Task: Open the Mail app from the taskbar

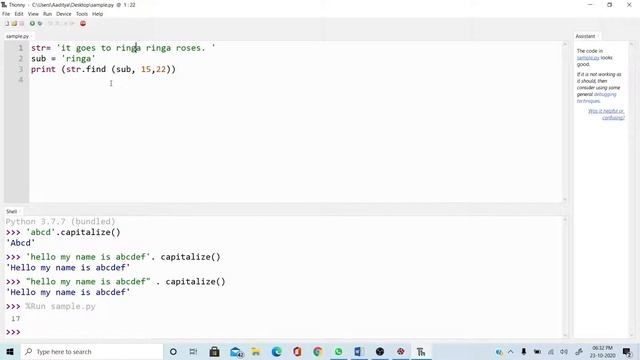Action: 236,351
